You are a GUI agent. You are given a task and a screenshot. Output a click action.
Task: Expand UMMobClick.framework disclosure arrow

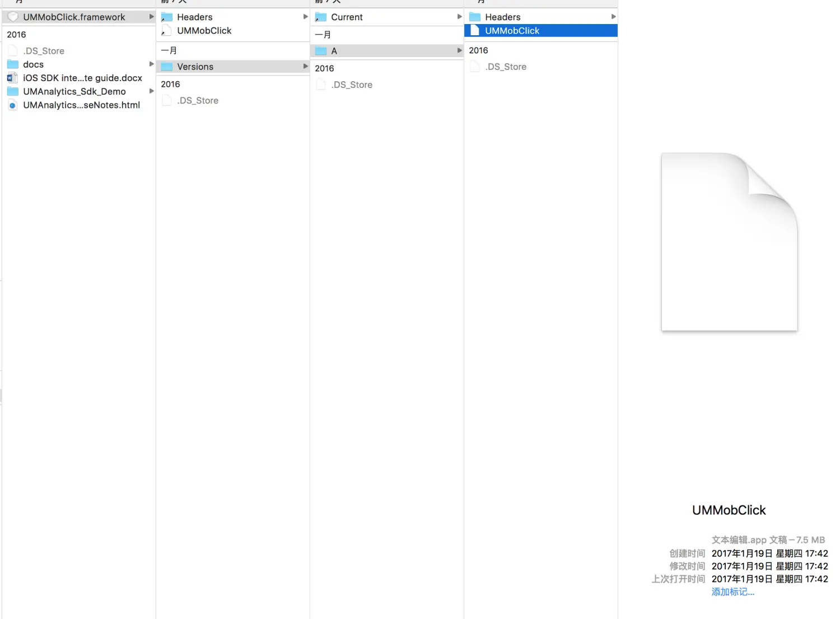click(151, 17)
